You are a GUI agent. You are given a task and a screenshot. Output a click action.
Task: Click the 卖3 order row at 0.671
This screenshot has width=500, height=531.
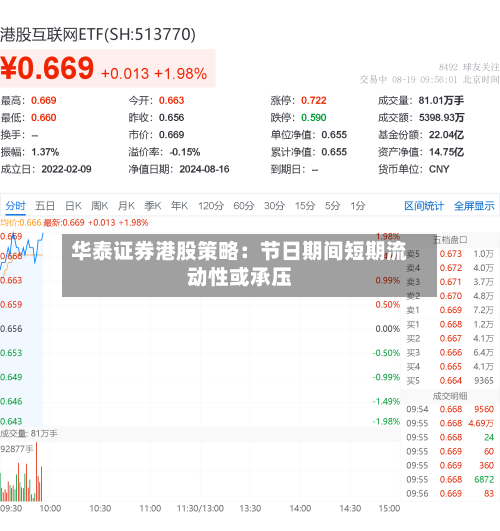tap(450, 282)
